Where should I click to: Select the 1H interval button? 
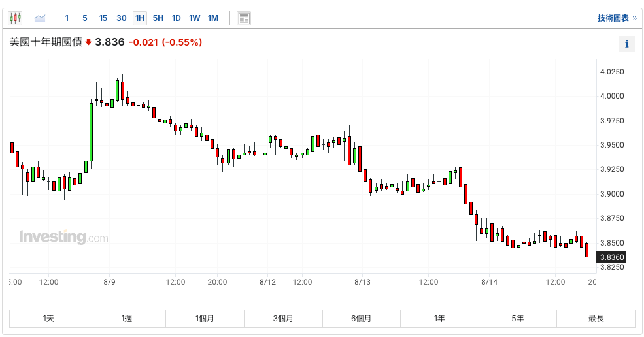tap(140, 18)
